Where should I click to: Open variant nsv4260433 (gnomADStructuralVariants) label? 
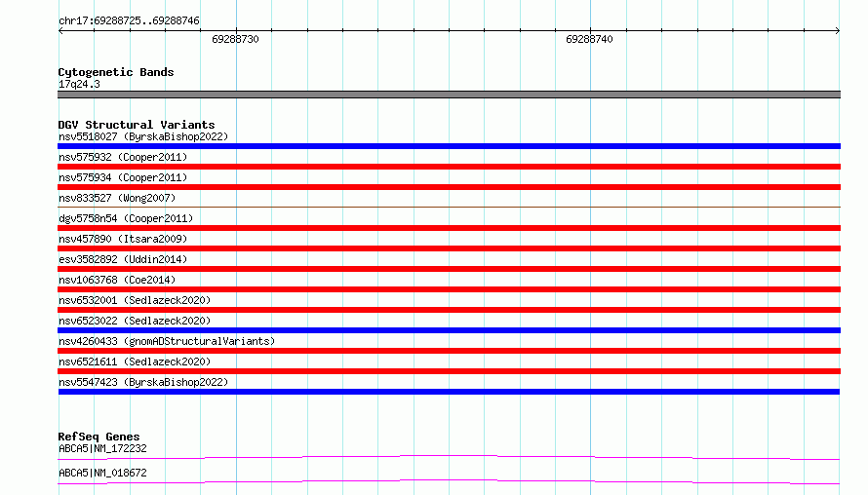click(167, 341)
